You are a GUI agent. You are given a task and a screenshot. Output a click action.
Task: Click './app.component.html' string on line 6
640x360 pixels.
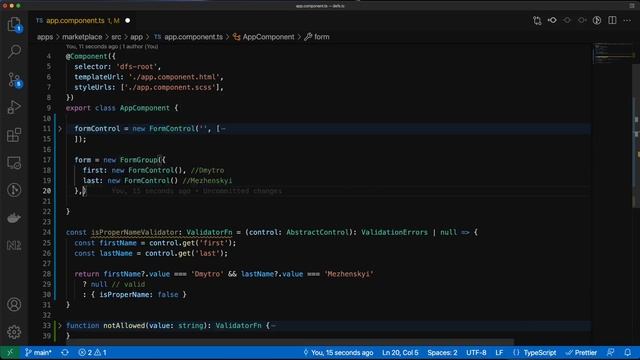click(x=174, y=77)
